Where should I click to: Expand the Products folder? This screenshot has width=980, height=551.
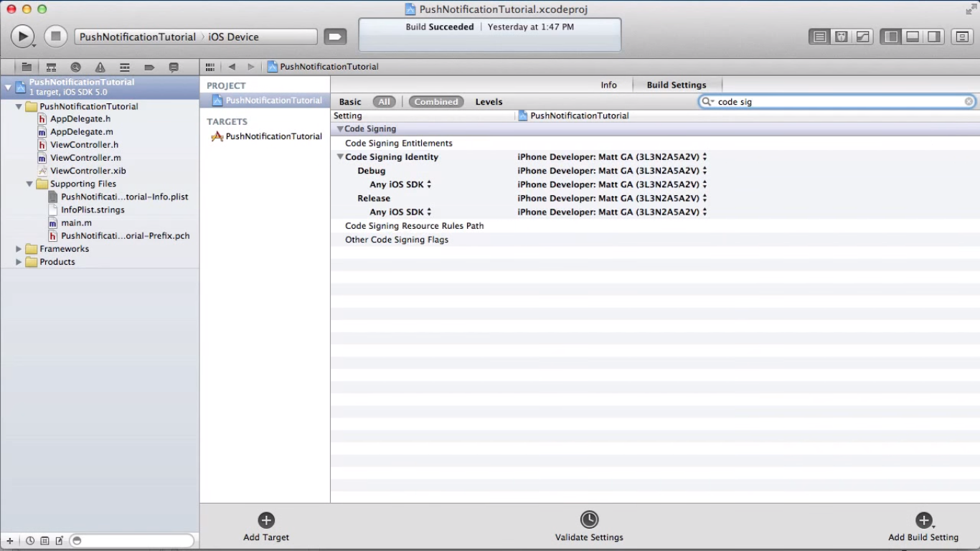19,262
